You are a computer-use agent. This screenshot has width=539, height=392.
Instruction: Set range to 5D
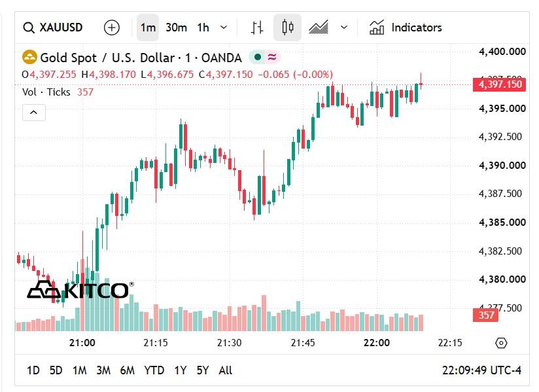click(56, 370)
